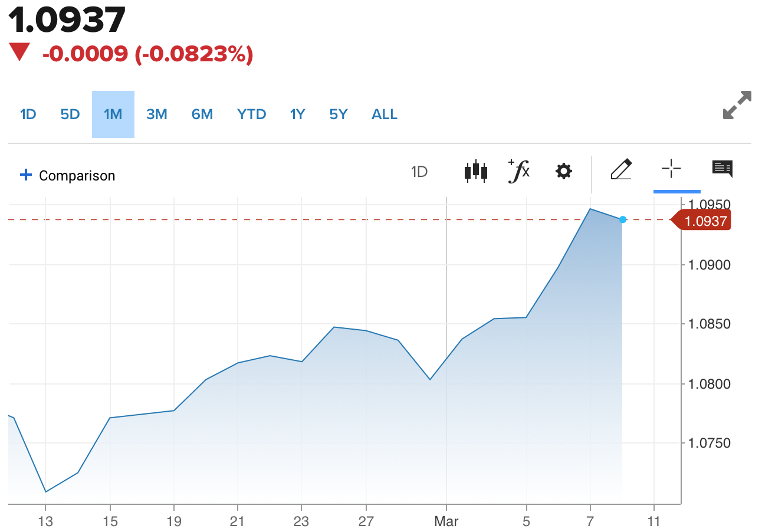Viewport: 762px width, 532px height.
Task: Select the highlighted 1M range
Action: click(x=113, y=114)
